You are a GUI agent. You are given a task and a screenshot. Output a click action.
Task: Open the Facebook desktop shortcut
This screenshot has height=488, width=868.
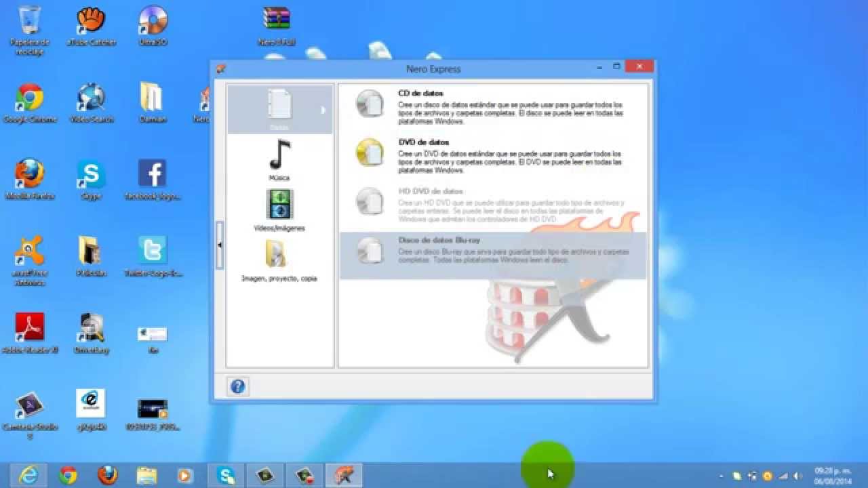click(153, 180)
